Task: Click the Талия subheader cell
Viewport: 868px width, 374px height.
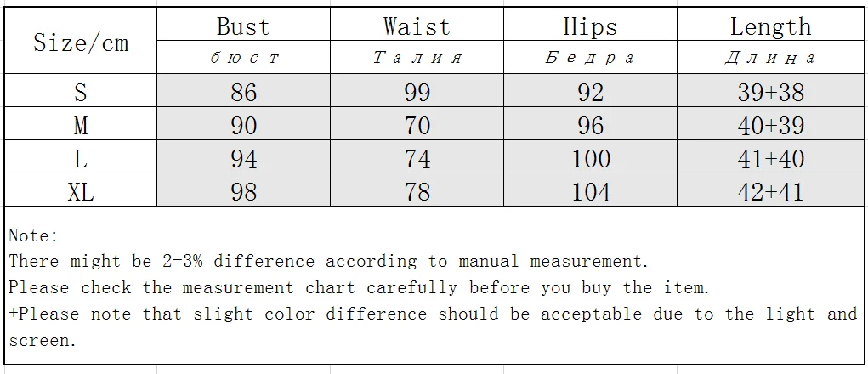Action: click(x=417, y=58)
